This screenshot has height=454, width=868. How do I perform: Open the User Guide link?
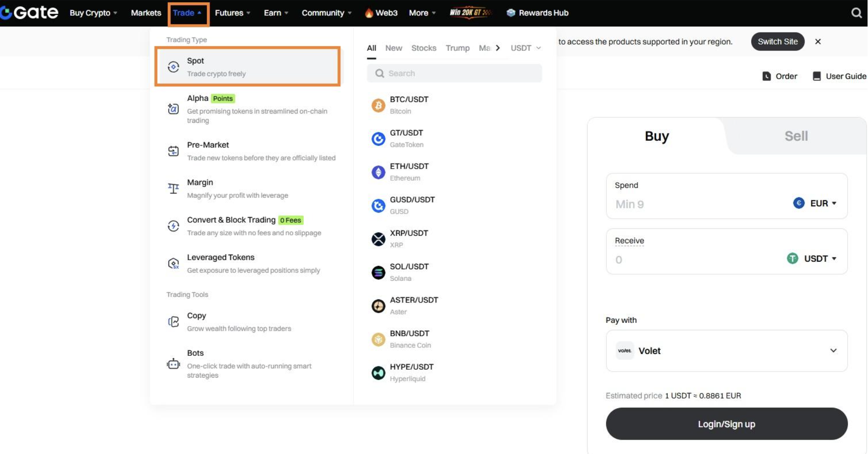click(839, 76)
